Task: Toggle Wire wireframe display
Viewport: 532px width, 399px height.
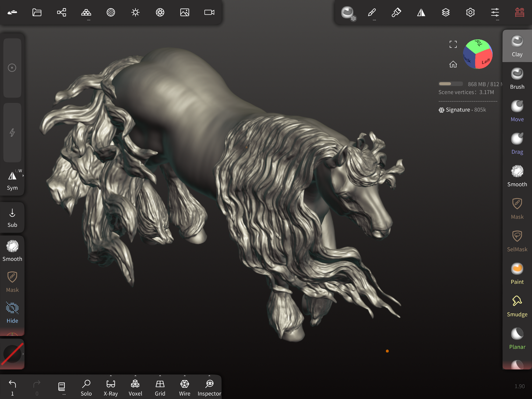Action: [x=184, y=388]
